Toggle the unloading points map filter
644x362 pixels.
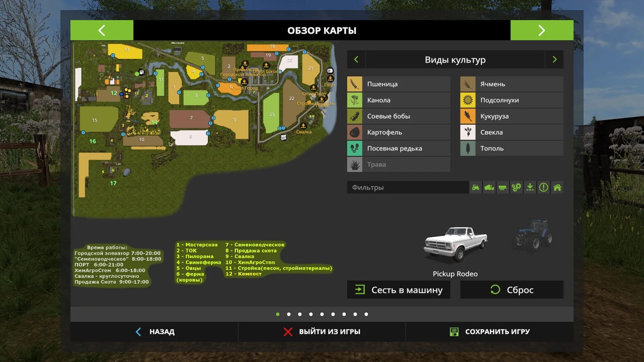click(x=530, y=187)
